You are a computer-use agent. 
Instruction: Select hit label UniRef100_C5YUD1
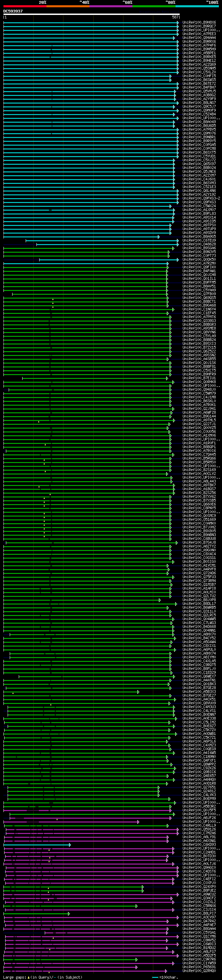click(199, 156)
